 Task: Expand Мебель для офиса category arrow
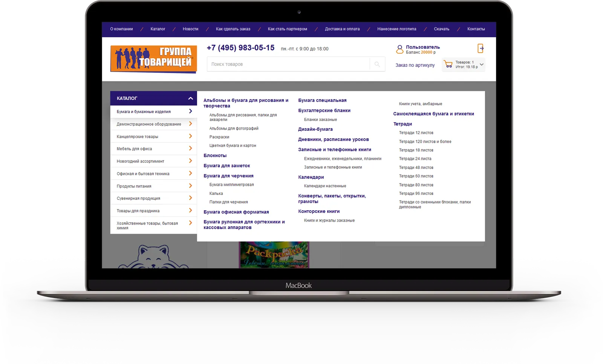tap(190, 148)
